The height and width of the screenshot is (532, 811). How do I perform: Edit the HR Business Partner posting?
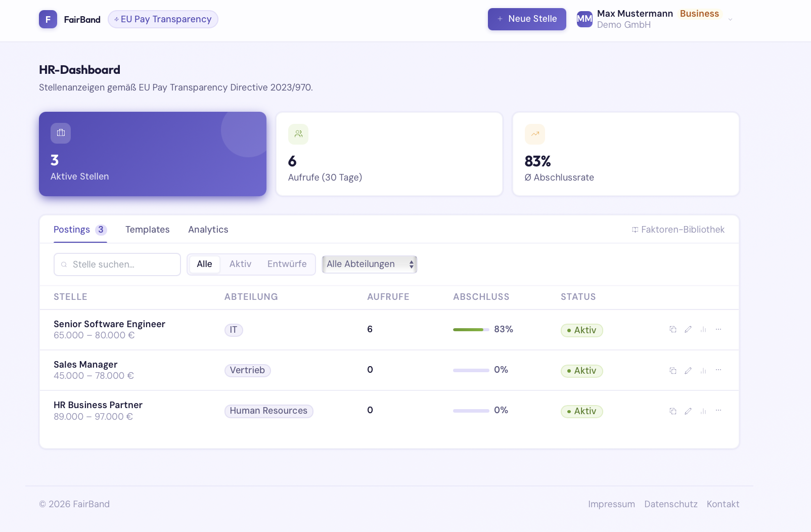[x=688, y=411]
